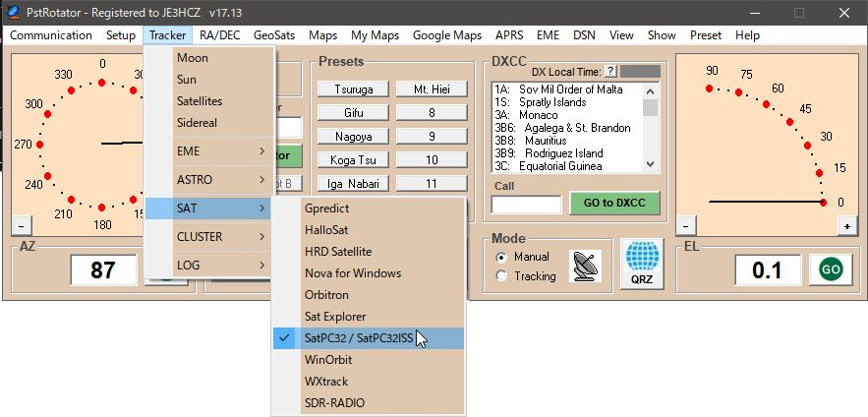The width and height of the screenshot is (868, 417).
Task: Select the Tracking mode radio button
Action: pos(502,276)
